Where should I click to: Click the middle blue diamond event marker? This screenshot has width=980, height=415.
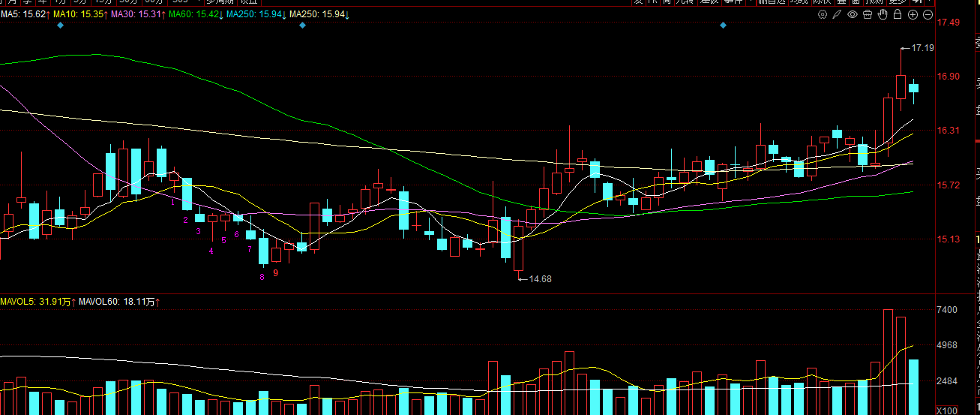(302, 26)
